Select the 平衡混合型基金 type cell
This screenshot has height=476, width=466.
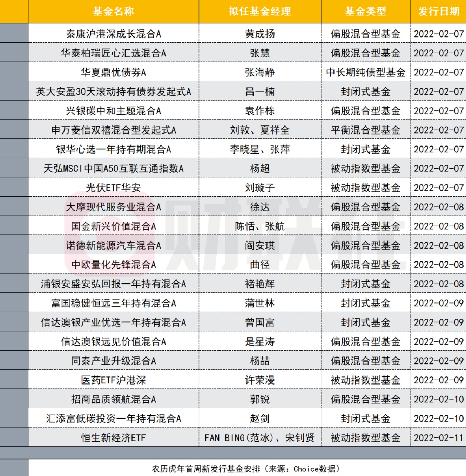click(366, 130)
